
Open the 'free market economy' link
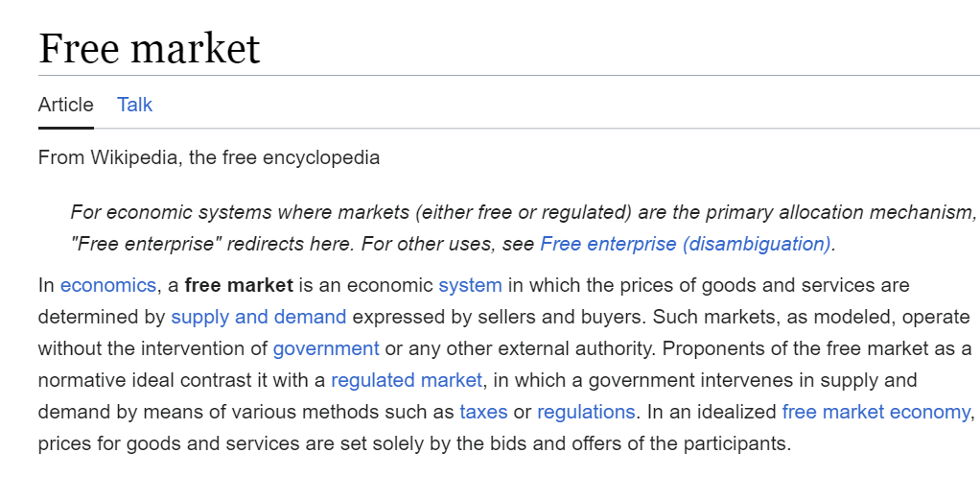tap(875, 412)
